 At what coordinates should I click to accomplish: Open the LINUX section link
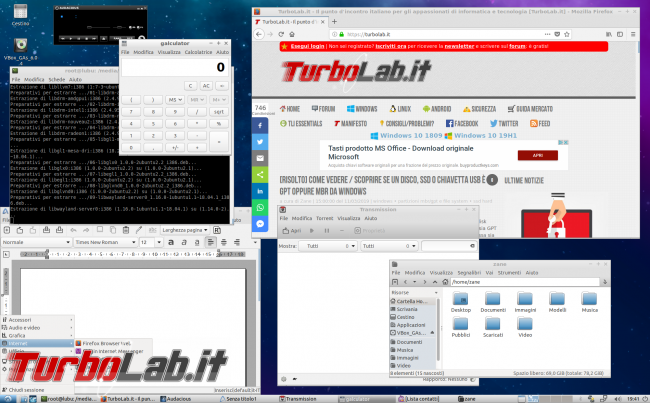click(400, 109)
